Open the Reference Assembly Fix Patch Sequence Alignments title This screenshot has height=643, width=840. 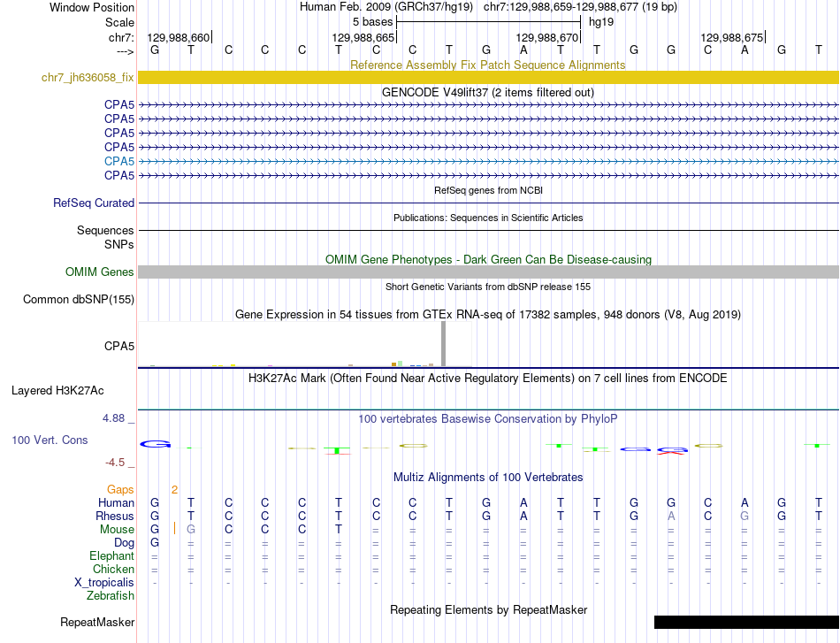point(487,65)
